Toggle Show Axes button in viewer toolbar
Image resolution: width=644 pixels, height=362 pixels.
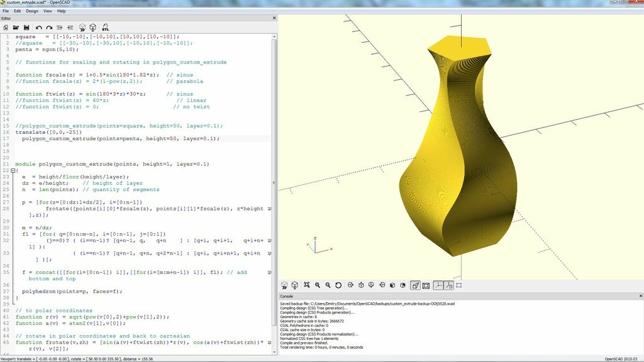tap(438, 285)
